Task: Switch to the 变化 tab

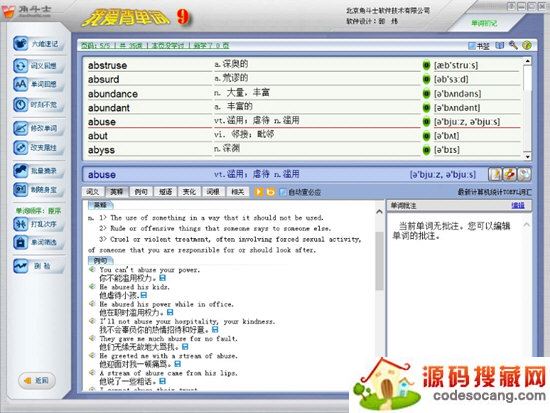Action: pos(189,192)
